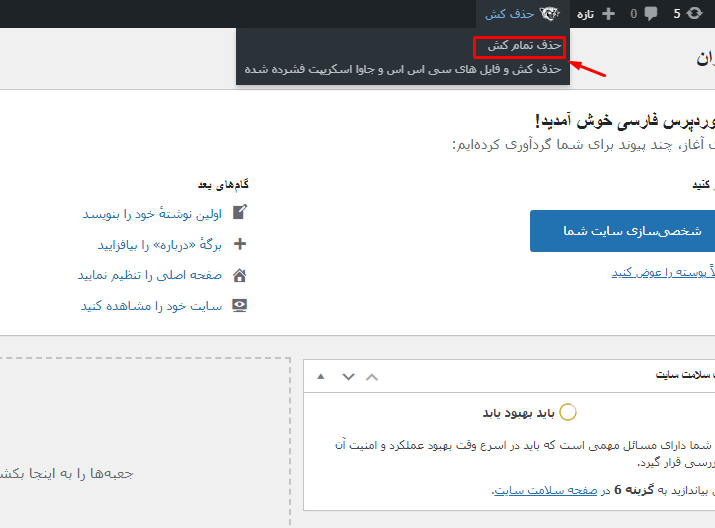
Task: Click the plus icon beside the About page link
Action: [x=240, y=244]
